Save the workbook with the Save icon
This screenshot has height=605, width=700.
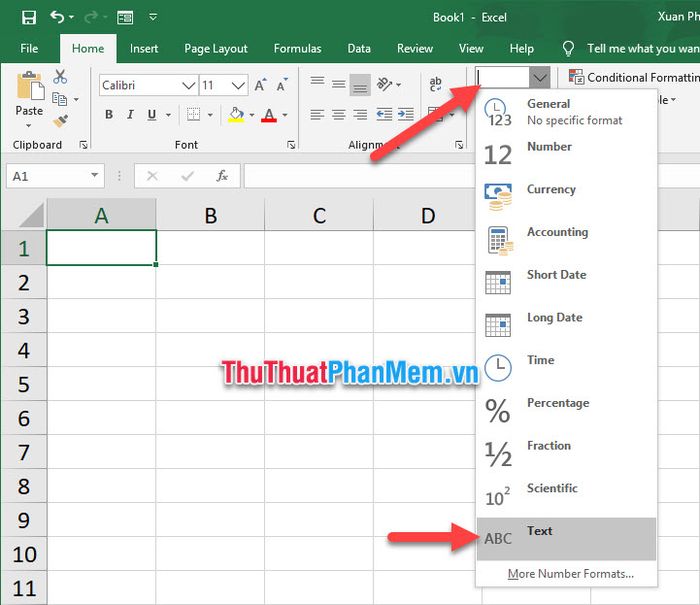29,17
